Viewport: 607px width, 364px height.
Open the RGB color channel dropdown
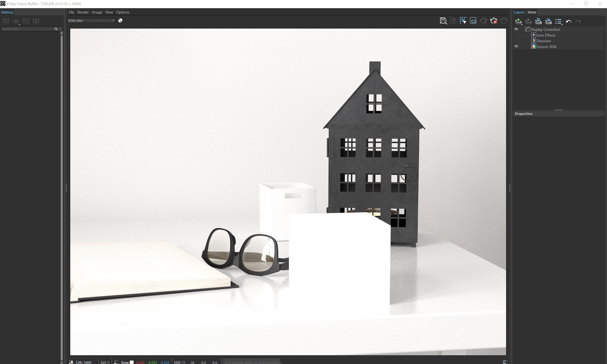(91, 21)
